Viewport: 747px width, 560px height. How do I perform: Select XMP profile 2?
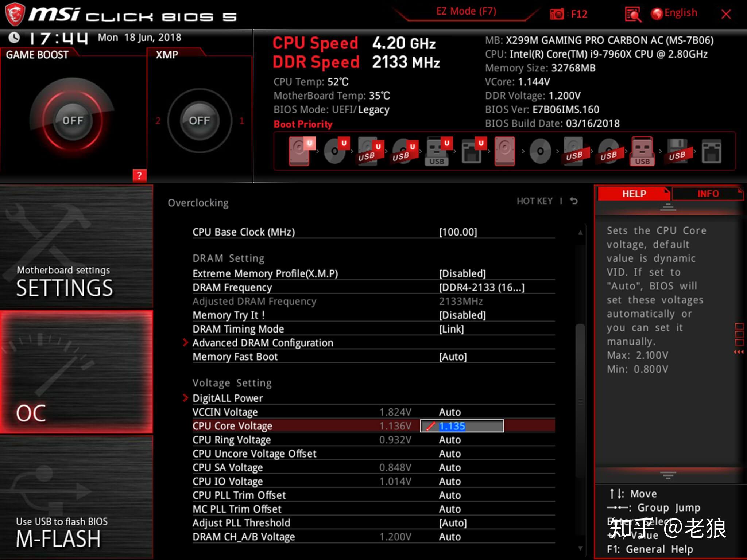[158, 120]
